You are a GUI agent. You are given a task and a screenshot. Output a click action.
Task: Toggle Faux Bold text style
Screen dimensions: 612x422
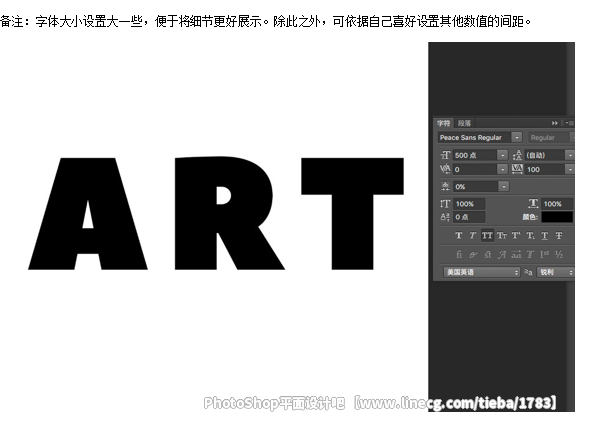tap(459, 235)
